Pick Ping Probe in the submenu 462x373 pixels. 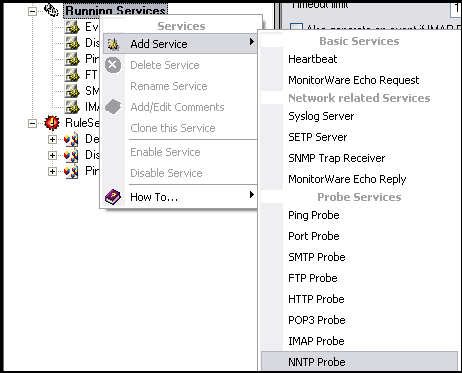359,215
